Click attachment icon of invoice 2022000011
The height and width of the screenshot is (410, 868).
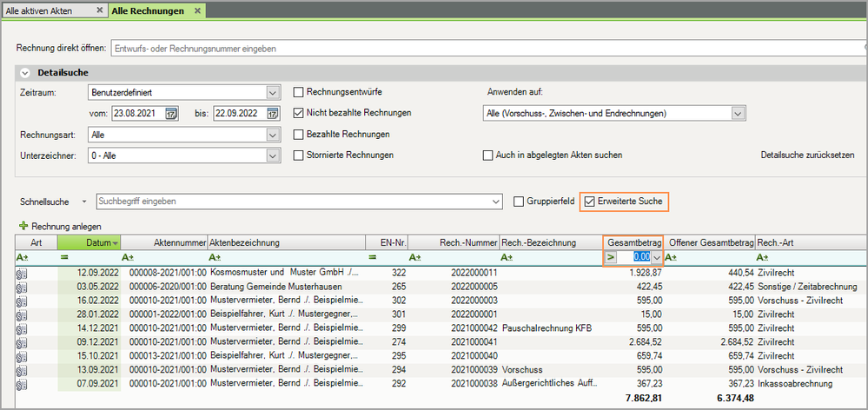[x=22, y=273]
